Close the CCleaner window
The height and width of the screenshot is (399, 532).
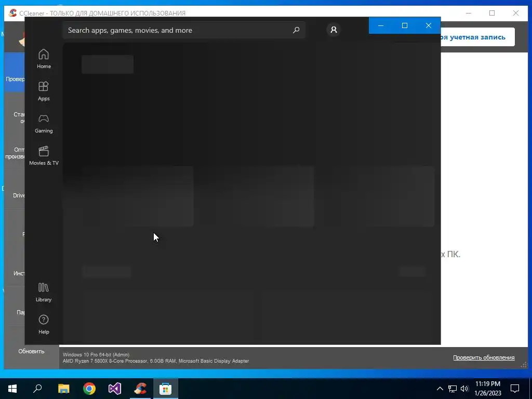pyautogui.click(x=516, y=13)
